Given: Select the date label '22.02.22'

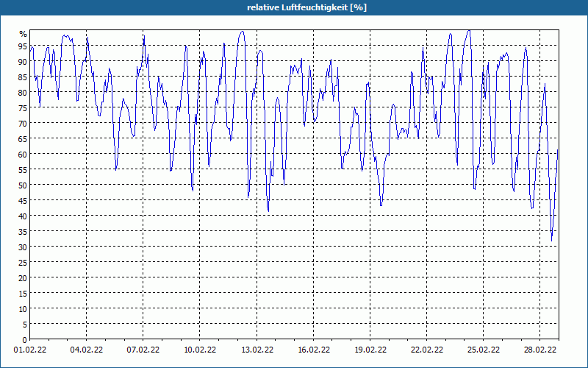Looking at the screenshot, I should pyautogui.click(x=427, y=350).
